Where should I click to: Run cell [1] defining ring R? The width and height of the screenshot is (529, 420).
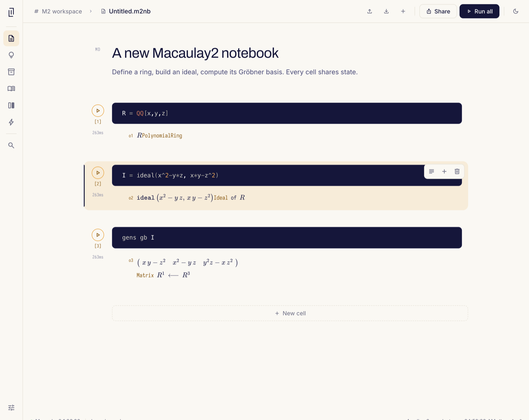click(98, 110)
